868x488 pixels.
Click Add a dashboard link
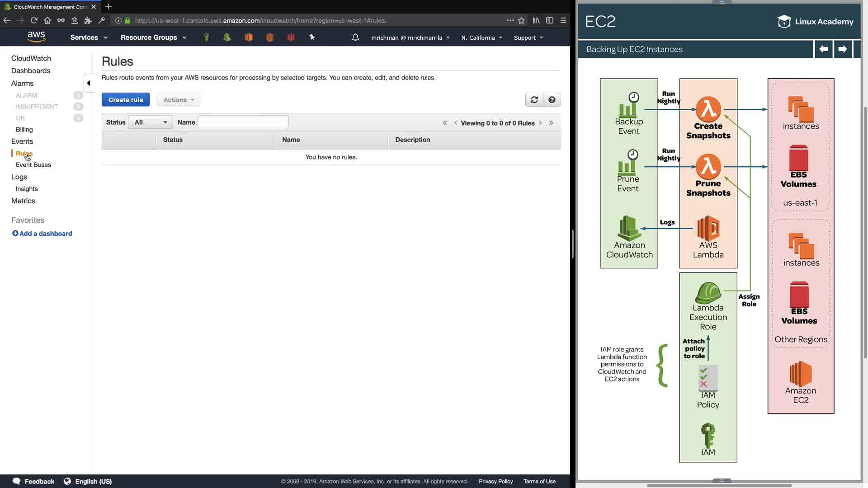point(42,234)
